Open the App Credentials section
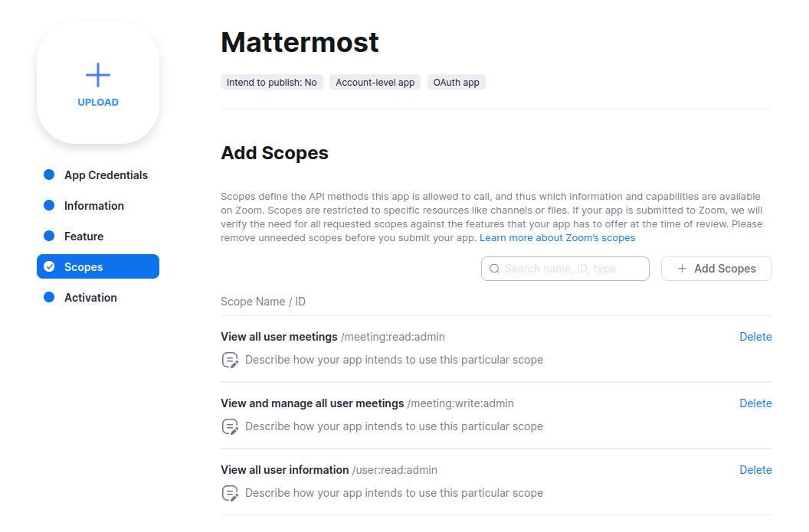This screenshot has width=809, height=532. (x=106, y=175)
